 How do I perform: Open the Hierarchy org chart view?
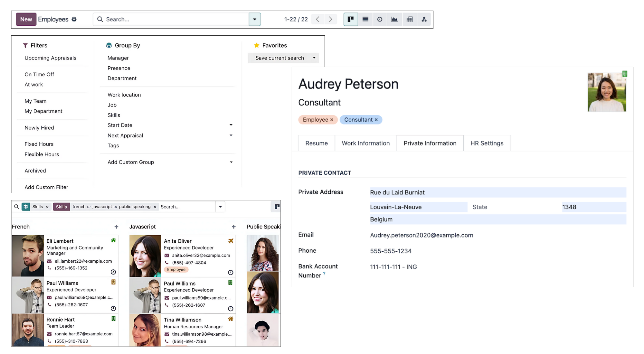(424, 19)
